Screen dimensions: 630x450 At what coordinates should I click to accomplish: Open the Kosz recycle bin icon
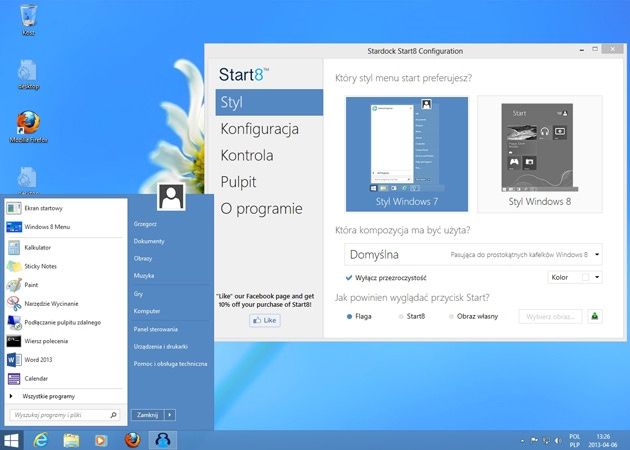[x=28, y=20]
